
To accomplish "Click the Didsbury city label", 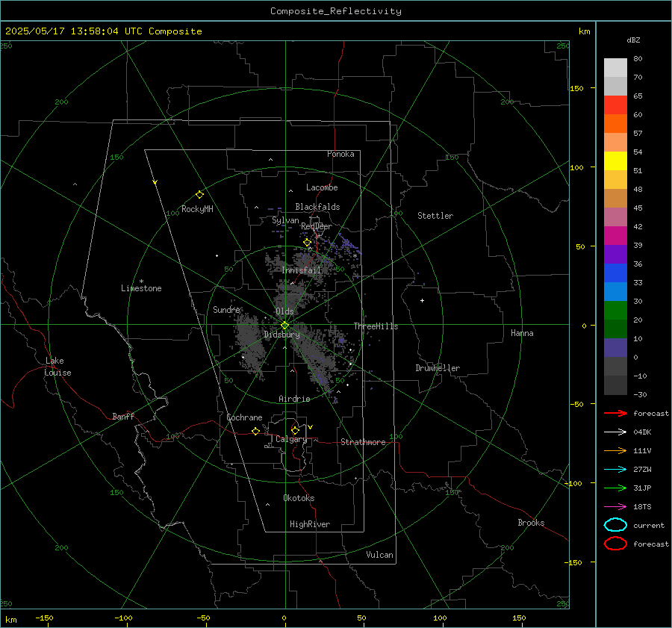I will (281, 335).
